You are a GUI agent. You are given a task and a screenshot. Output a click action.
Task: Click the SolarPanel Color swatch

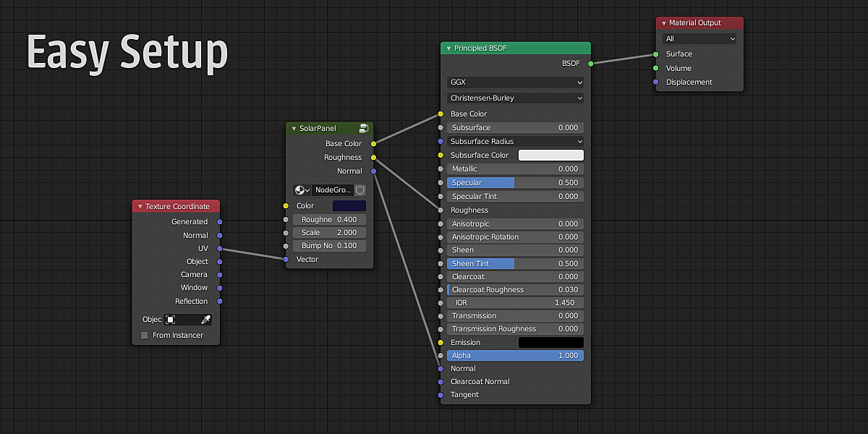[349, 206]
